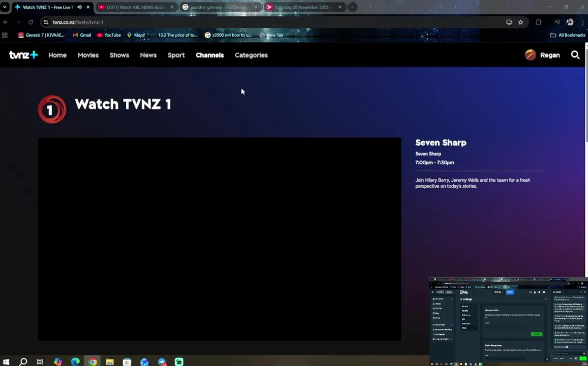Open the Channels section

[209, 55]
